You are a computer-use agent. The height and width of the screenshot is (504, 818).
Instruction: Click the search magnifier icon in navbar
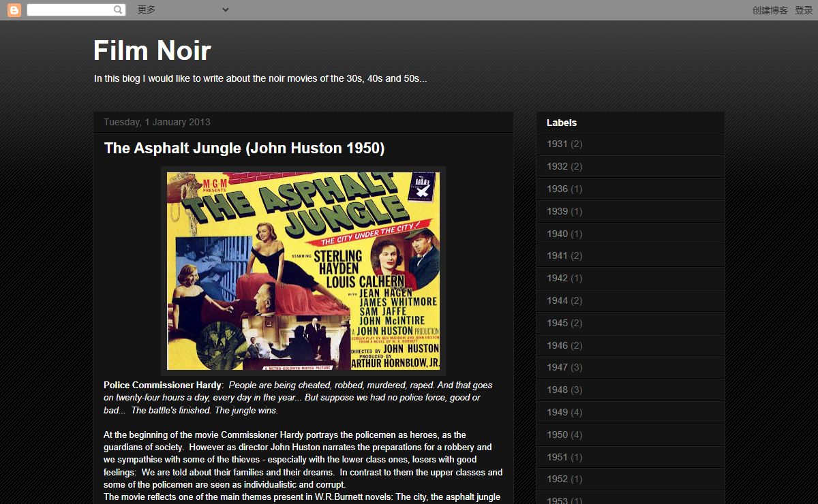(119, 10)
